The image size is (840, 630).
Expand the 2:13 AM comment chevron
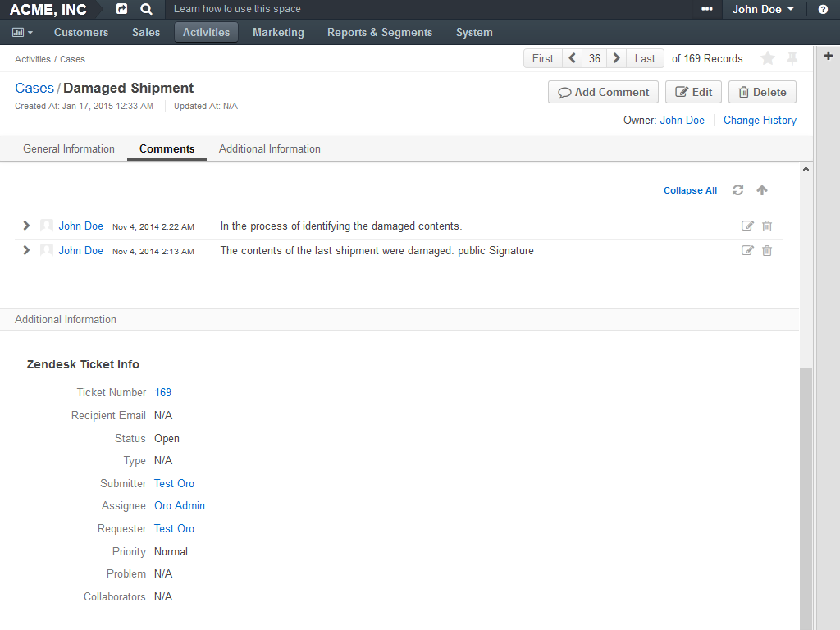[x=26, y=250]
